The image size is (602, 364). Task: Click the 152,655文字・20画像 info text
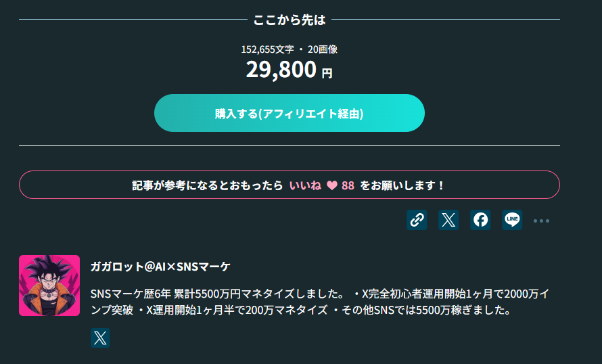290,49
